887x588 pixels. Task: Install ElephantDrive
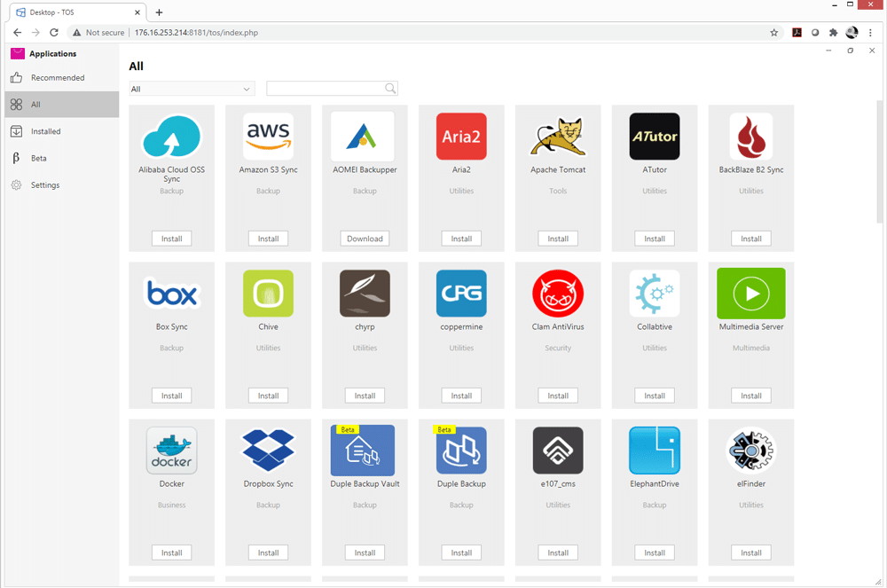coord(655,553)
